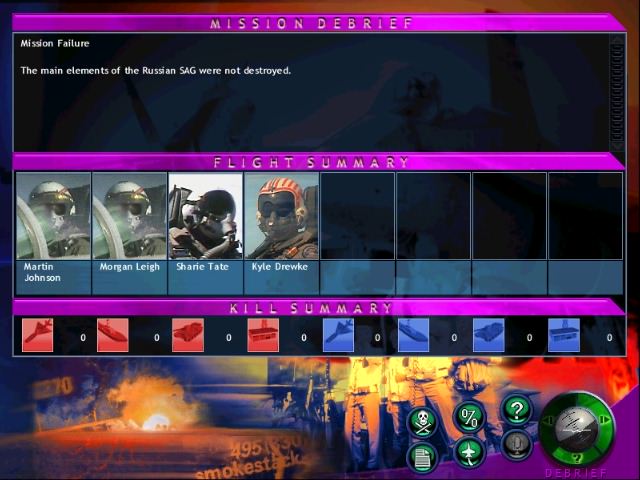
Task: Open the percent statistics icon
Action: click(x=469, y=417)
